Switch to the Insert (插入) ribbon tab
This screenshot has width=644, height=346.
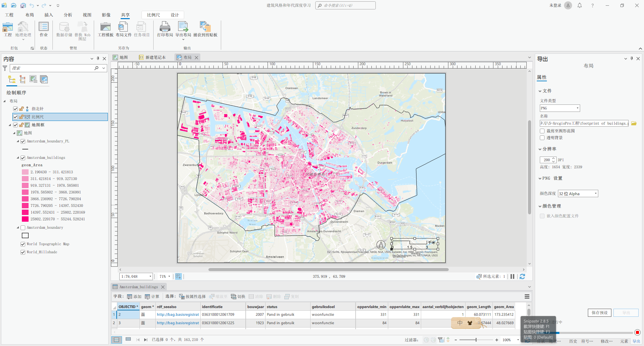pos(49,15)
